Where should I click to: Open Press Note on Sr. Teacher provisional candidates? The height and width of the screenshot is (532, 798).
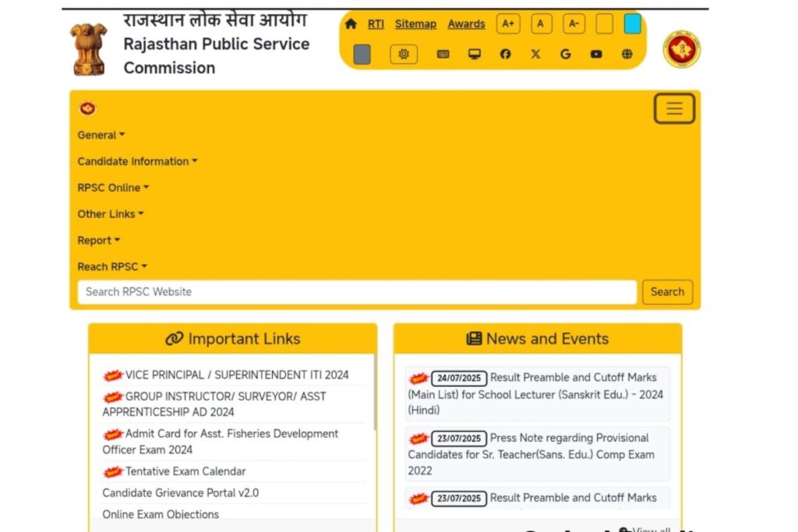537,454
